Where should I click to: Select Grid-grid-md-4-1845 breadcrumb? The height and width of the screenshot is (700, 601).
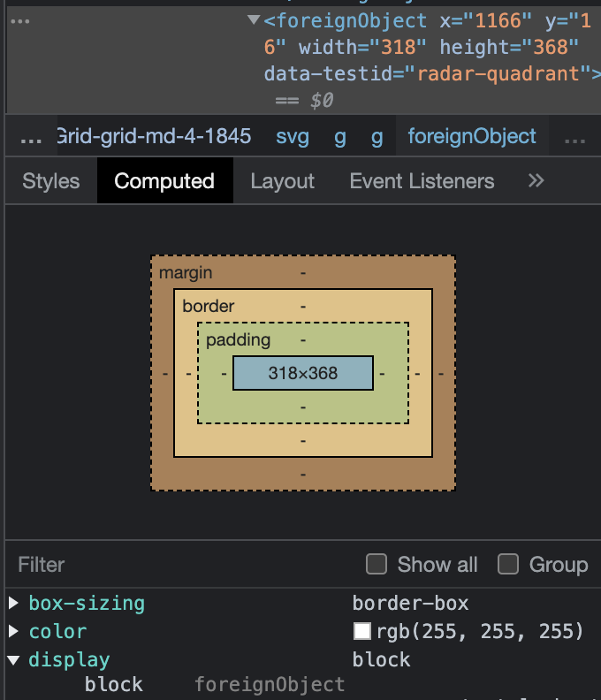pos(154,136)
